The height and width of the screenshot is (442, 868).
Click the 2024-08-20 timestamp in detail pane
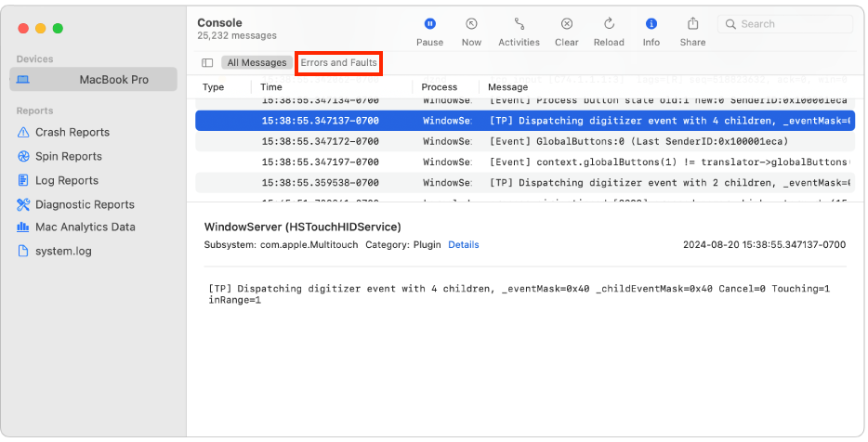tap(764, 244)
